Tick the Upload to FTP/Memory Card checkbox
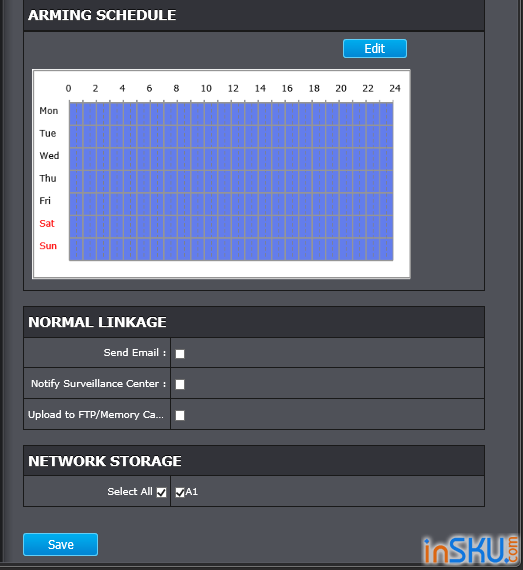Image resolution: width=523 pixels, height=570 pixels. click(180, 415)
